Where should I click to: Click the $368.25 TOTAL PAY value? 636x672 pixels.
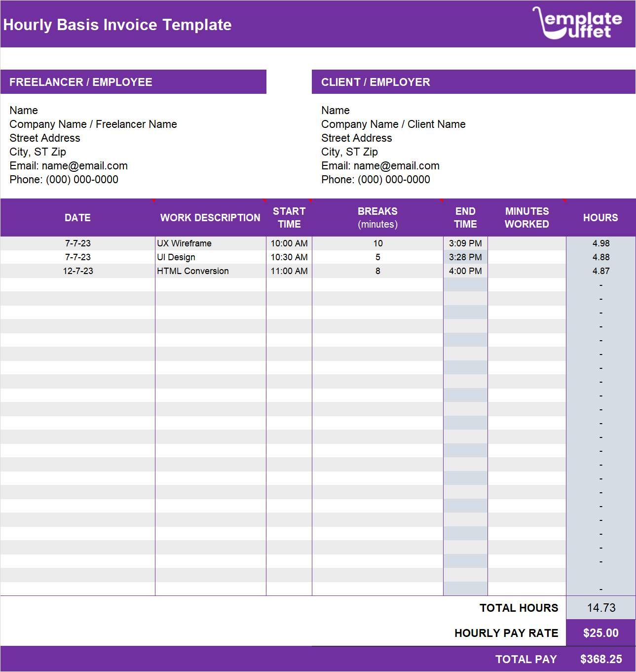(601, 659)
